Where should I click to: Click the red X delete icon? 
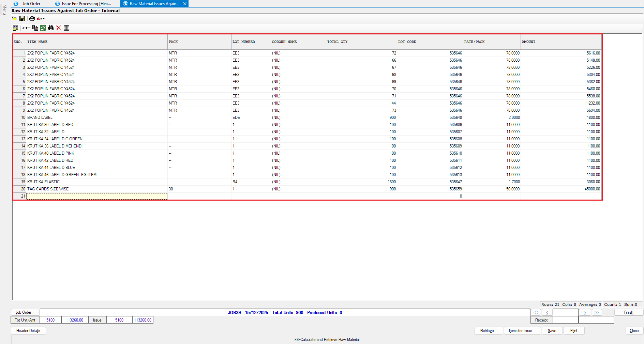pyautogui.click(x=59, y=28)
